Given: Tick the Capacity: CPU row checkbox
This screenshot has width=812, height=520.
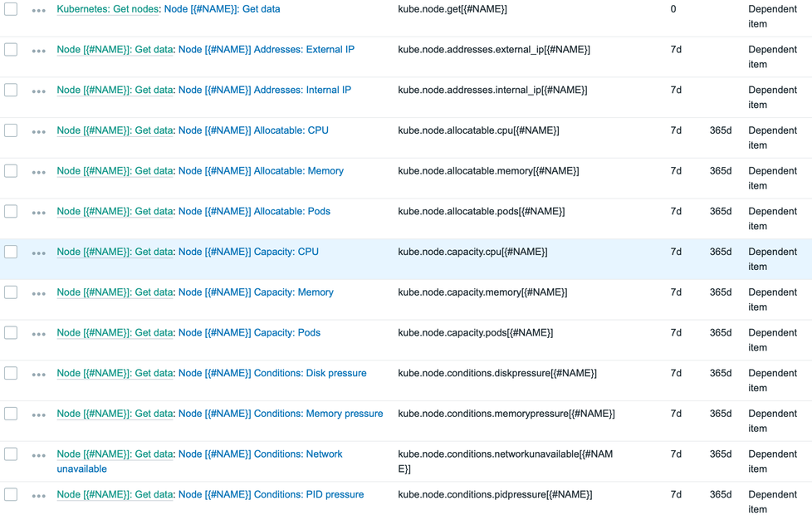Looking at the screenshot, I should coord(11,251).
